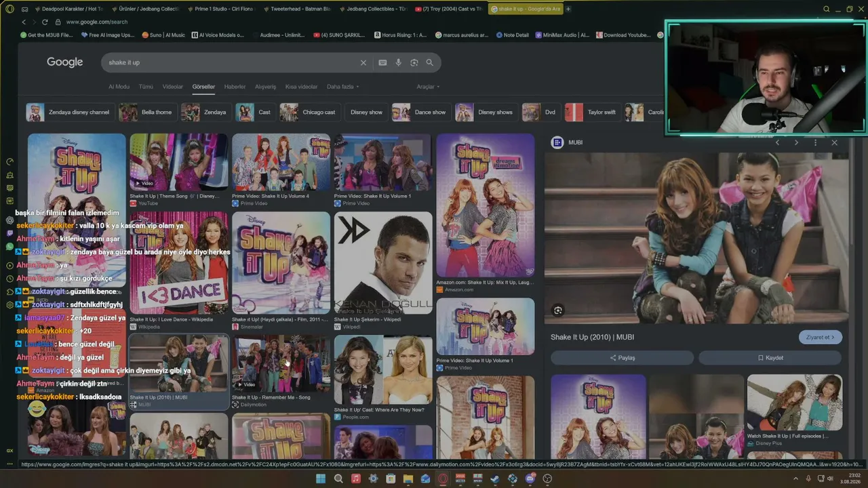This screenshot has width=868, height=488.
Task: Clear the Google search box text
Action: [x=363, y=62]
